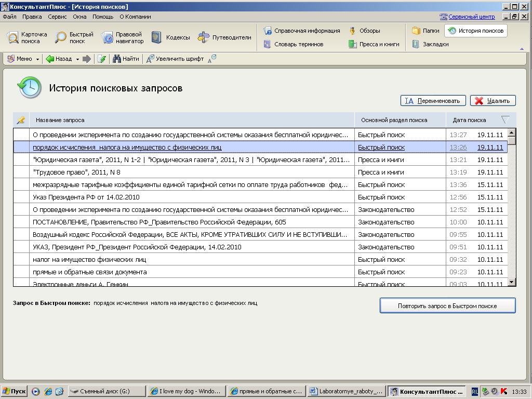Screen dimensions: 532x399
Task: Click list scrollbar down arrow
Action: (512, 282)
